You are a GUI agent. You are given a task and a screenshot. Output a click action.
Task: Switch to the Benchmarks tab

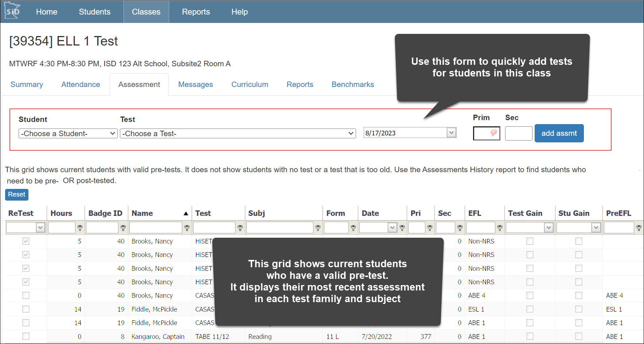pyautogui.click(x=352, y=84)
